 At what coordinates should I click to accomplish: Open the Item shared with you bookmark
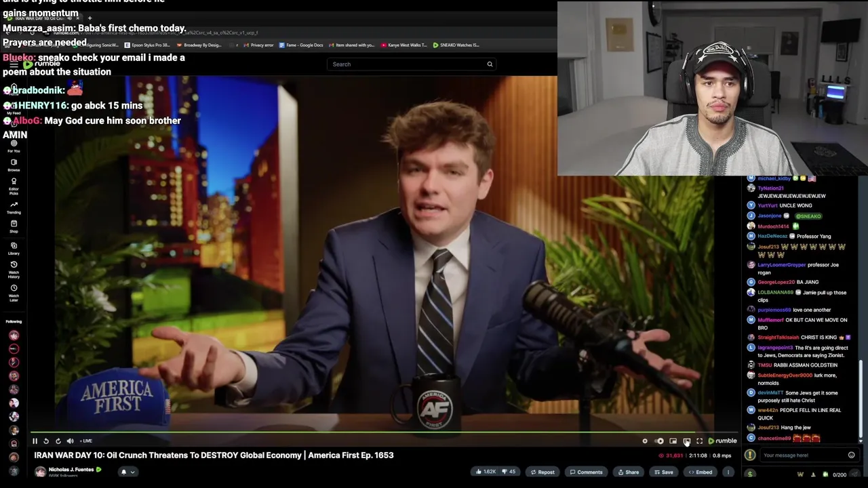351,45
